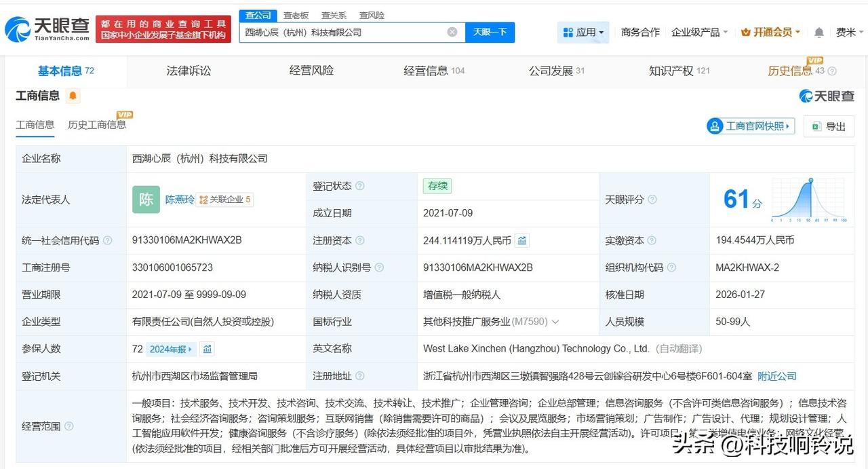The height and width of the screenshot is (469, 868).
Task: Open the 开通会员 dropdown
Action: click(x=770, y=32)
